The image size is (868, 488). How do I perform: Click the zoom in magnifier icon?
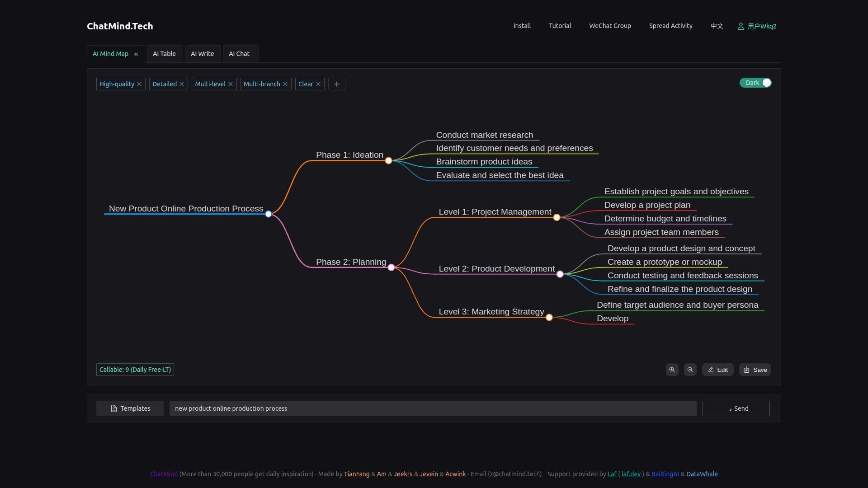pyautogui.click(x=672, y=370)
